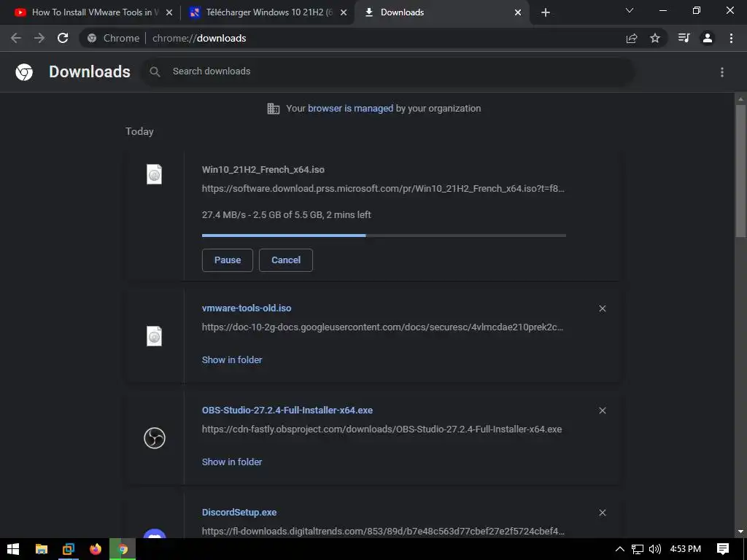Remove DiscordSetup.exe from the list

(602, 513)
